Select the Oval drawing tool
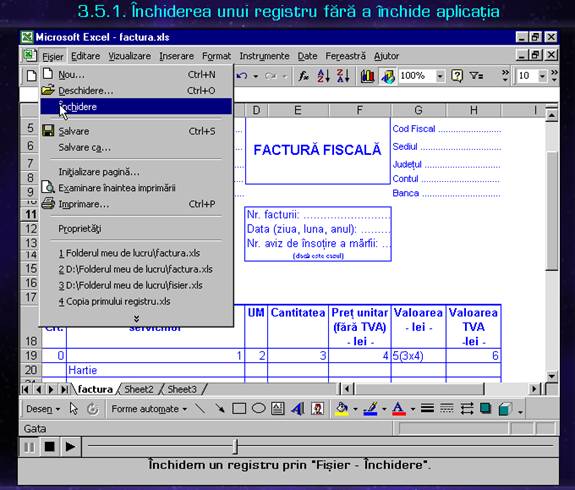Image resolution: width=575 pixels, height=490 pixels. click(x=259, y=408)
